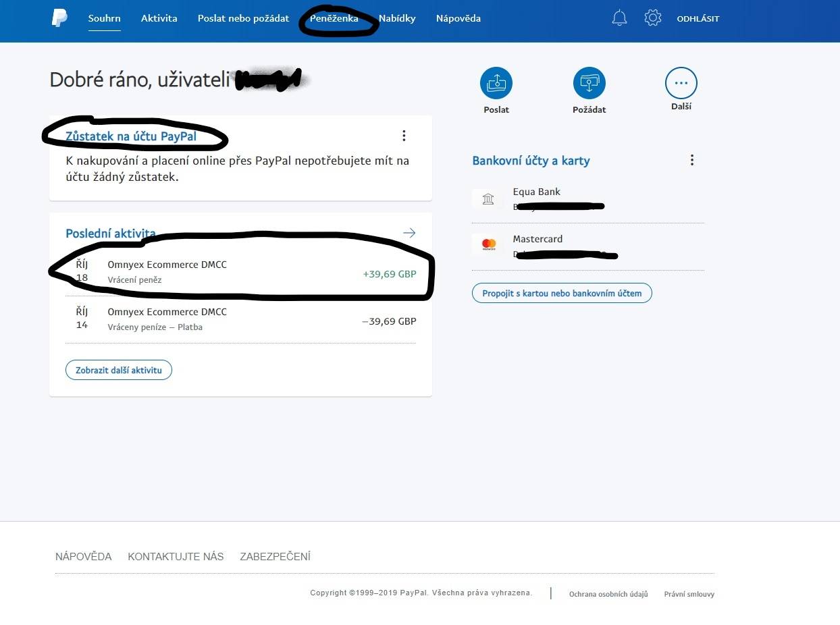Click the Další three-dots circle icon
The image size is (840, 625).
(x=681, y=83)
